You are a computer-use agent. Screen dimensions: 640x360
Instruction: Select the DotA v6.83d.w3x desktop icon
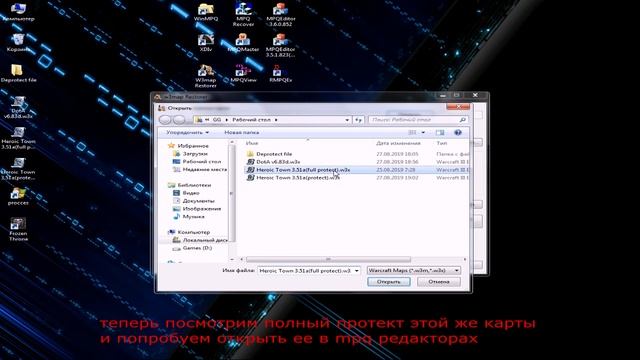pos(18,107)
